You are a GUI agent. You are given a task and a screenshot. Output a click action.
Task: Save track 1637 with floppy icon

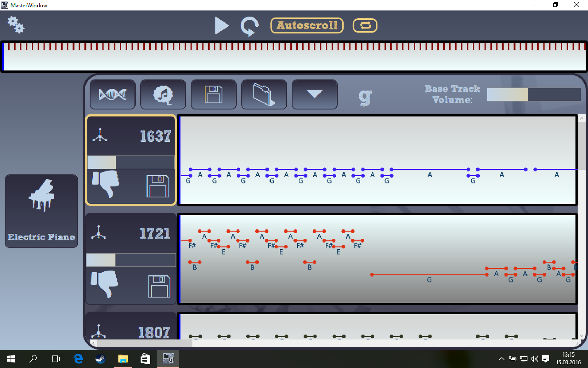(158, 186)
